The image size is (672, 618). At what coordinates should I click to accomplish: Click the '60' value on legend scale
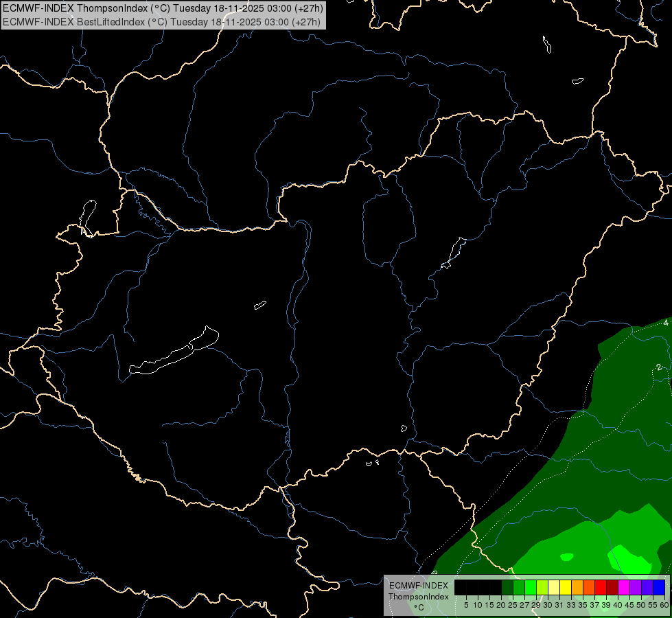pos(664,605)
